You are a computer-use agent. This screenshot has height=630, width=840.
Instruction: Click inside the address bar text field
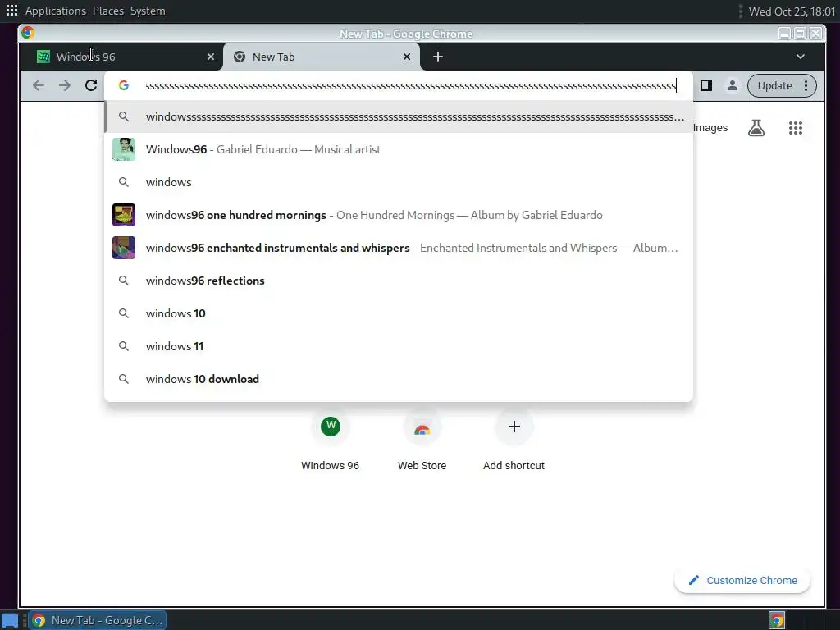pos(411,85)
